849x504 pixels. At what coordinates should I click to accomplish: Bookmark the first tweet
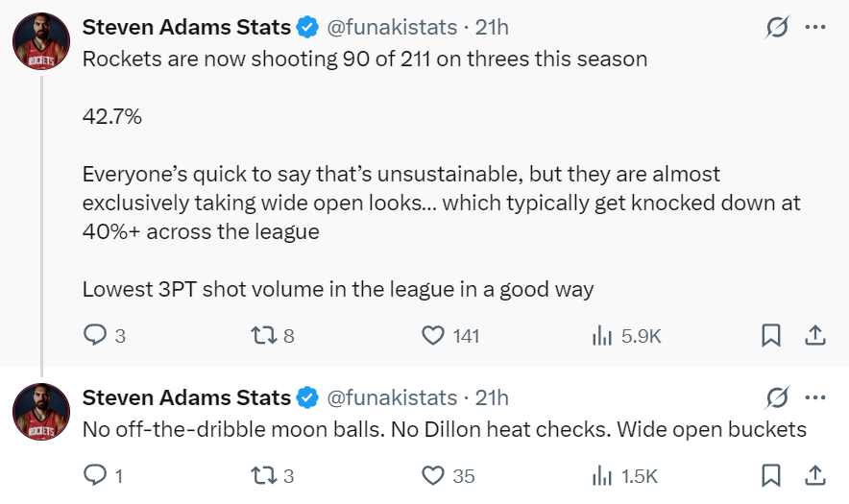tap(770, 335)
